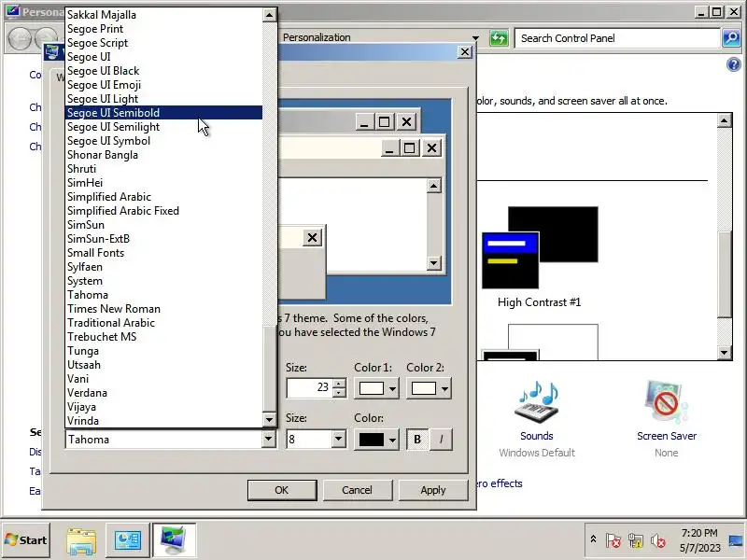
Task: Open the Tahoma font dropdown arrow
Action: coord(269,439)
